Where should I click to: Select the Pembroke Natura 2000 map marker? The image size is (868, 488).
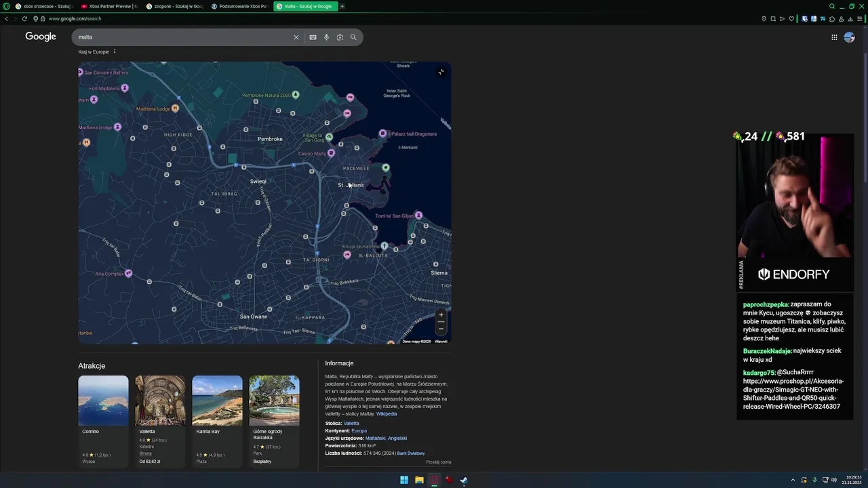tap(295, 95)
